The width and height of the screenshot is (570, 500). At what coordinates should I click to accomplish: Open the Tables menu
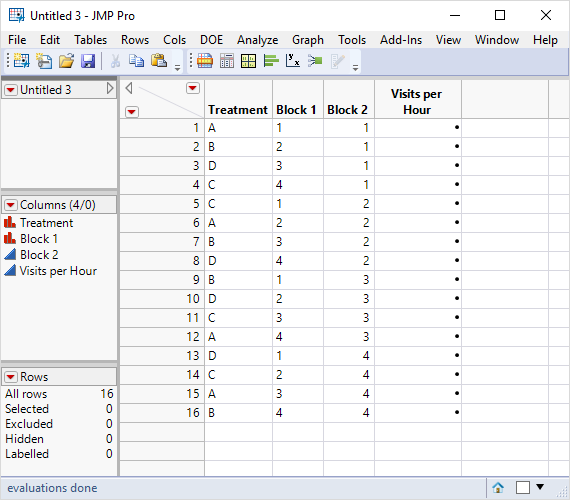(x=91, y=40)
